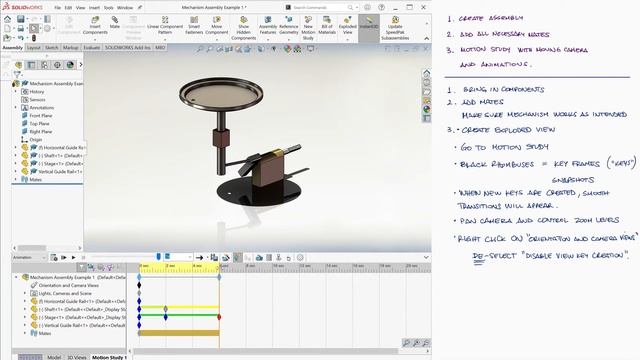Image resolution: width=640 pixels, height=360 pixels.
Task: Open the DisplayManager tab icon
Action: pyautogui.click(x=70, y=65)
